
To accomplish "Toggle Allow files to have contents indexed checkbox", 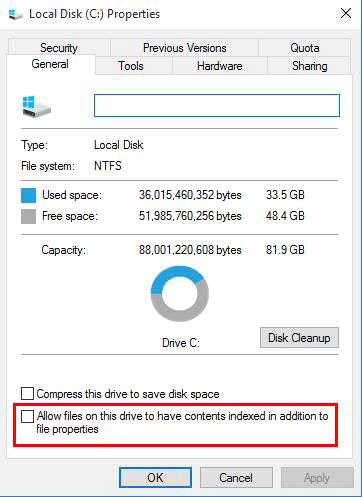I will [27, 416].
